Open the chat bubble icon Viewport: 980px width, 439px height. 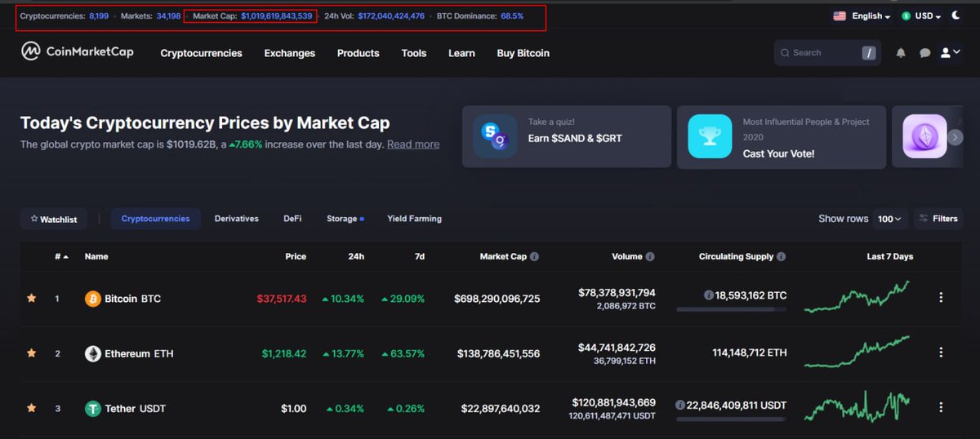[x=924, y=53]
